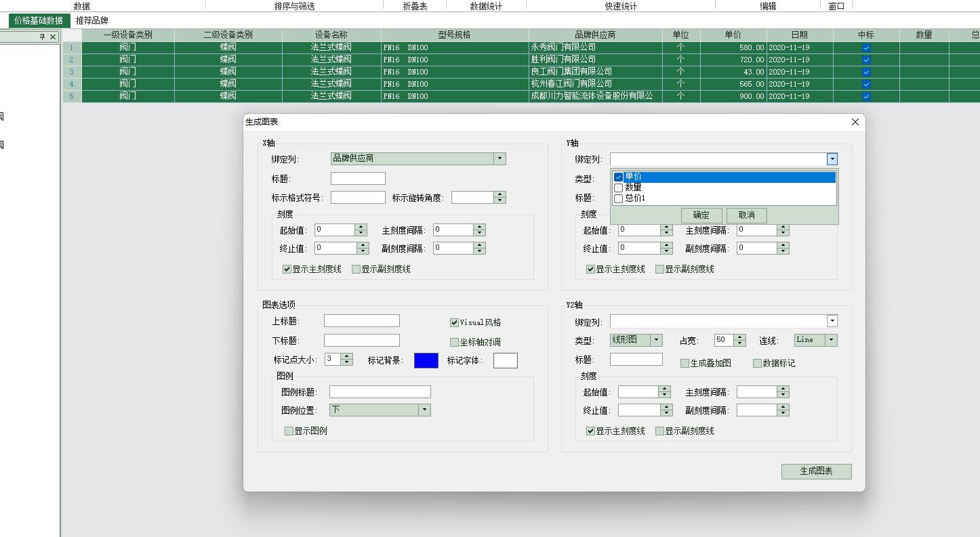The height and width of the screenshot is (537, 980).
Task: Open X-axis 绑定列 dropdown
Action: tap(499, 158)
